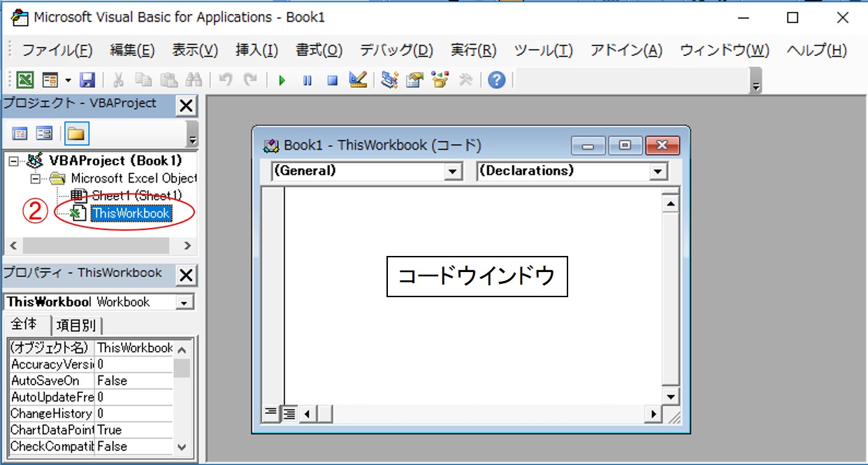Switch to Full Module View button
Screen dimensions: 868x465
287,414
